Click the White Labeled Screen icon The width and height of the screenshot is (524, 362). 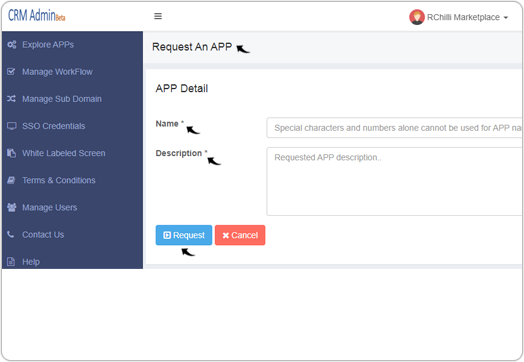(11, 153)
